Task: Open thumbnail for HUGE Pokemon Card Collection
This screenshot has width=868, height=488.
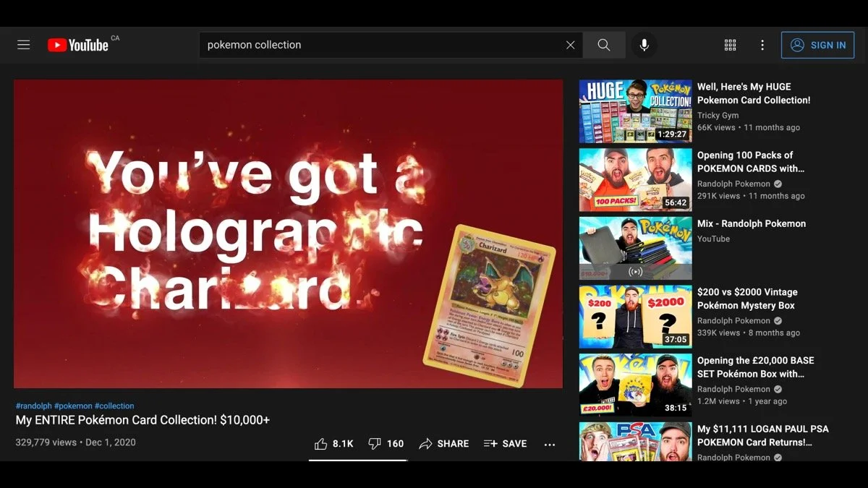Action: click(635, 111)
